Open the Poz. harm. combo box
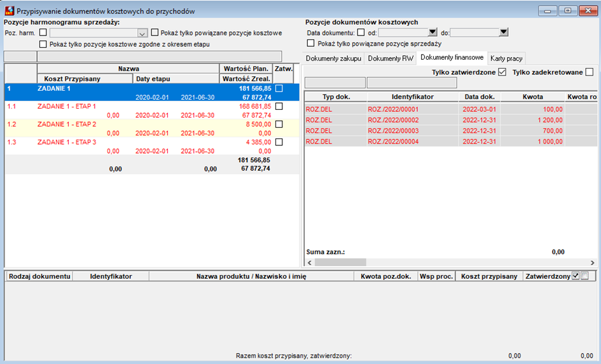This screenshot has height=364, width=601. (142, 33)
